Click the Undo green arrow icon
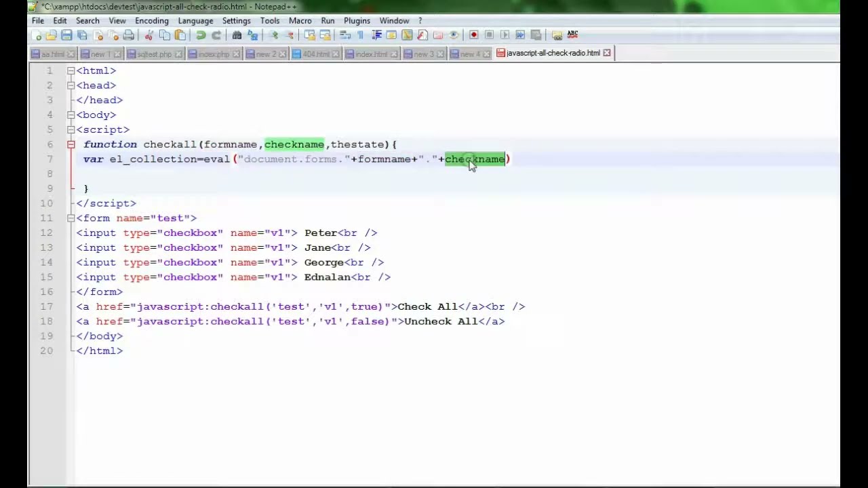Image resolution: width=868 pixels, height=488 pixels. pos(201,35)
